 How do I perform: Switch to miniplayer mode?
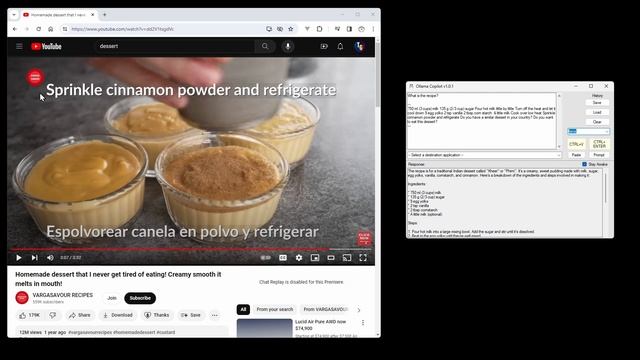click(x=315, y=258)
